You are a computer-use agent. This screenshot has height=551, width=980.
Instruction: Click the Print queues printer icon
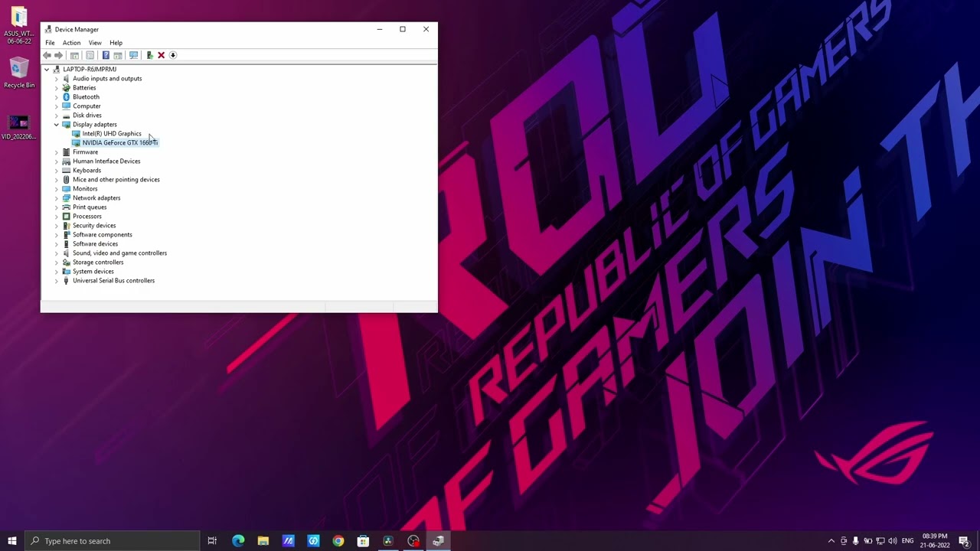click(x=66, y=207)
